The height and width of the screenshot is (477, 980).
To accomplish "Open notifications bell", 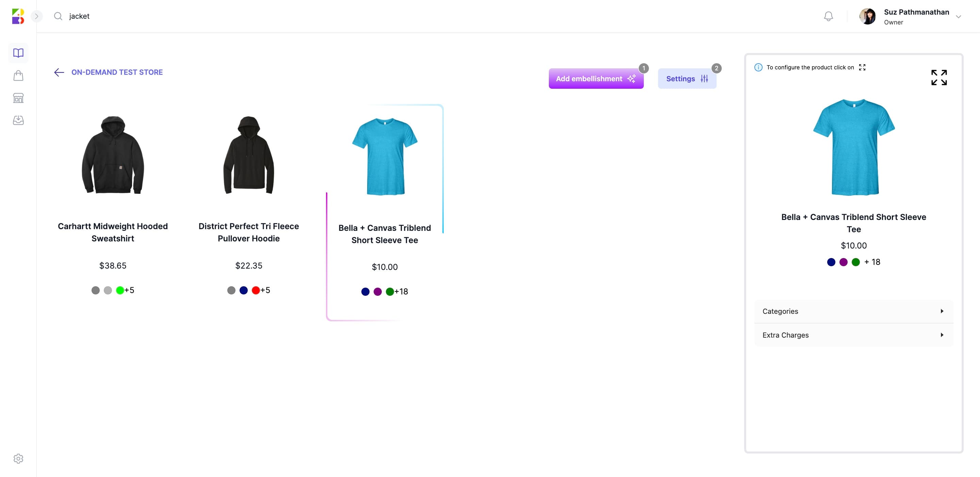I will 828,16.
